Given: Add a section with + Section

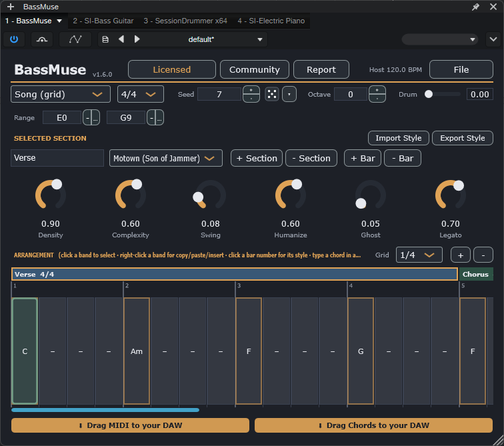Looking at the screenshot, I should click(x=257, y=158).
